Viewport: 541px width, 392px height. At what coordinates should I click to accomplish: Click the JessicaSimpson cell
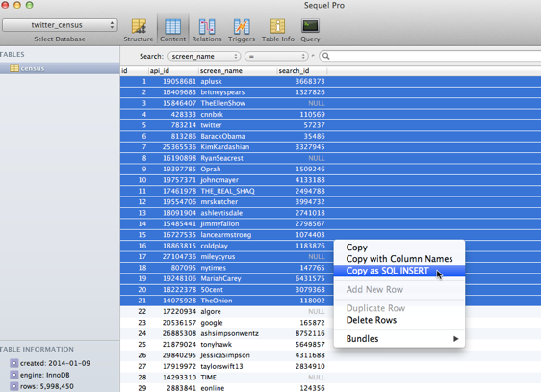[x=225, y=355]
